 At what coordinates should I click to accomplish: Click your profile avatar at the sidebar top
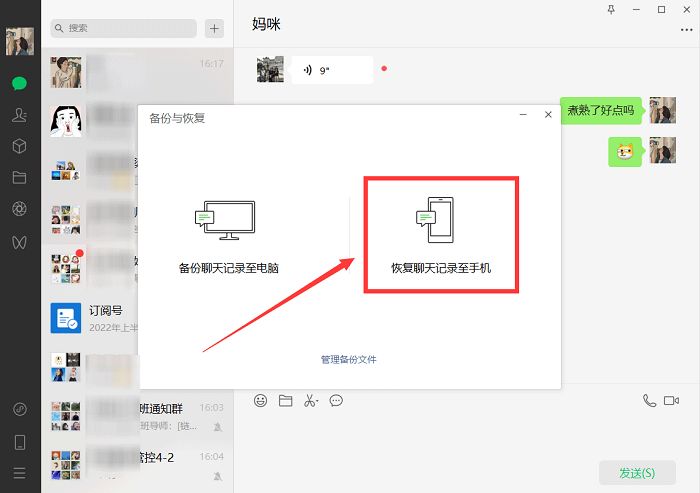click(x=20, y=41)
